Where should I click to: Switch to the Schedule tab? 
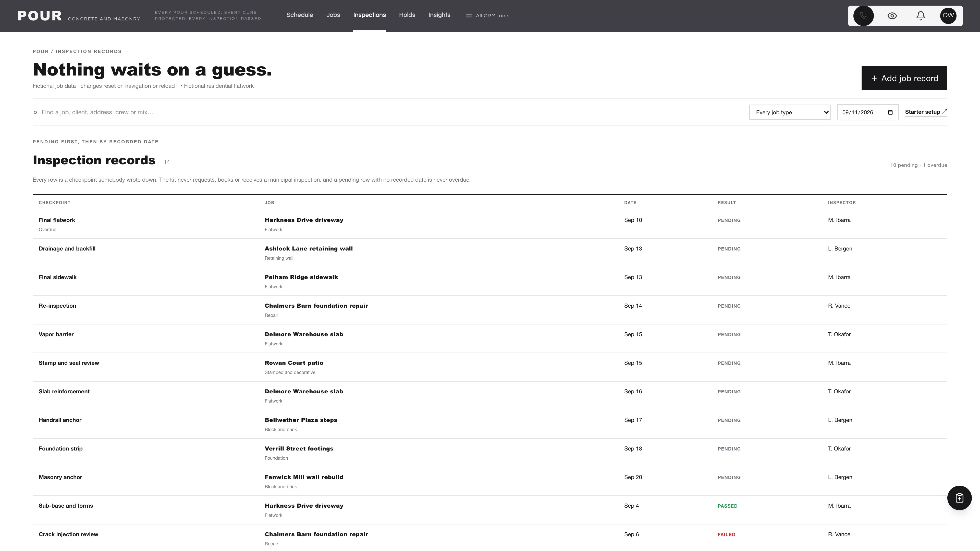coord(299,15)
